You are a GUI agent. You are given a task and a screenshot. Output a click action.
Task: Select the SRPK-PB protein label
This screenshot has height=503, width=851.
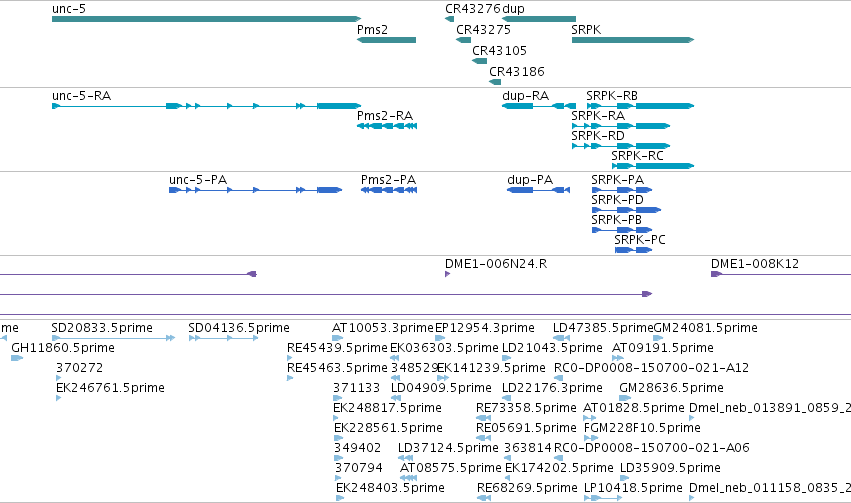click(x=617, y=220)
